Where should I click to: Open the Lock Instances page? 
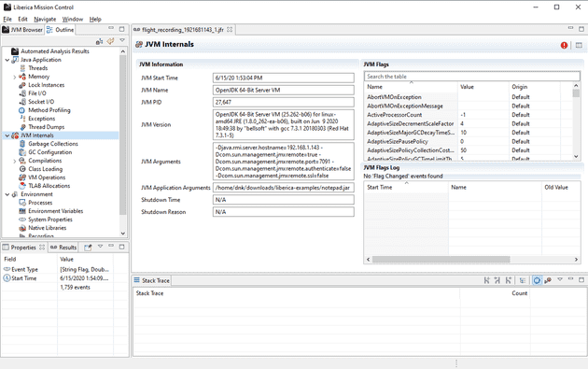click(46, 85)
